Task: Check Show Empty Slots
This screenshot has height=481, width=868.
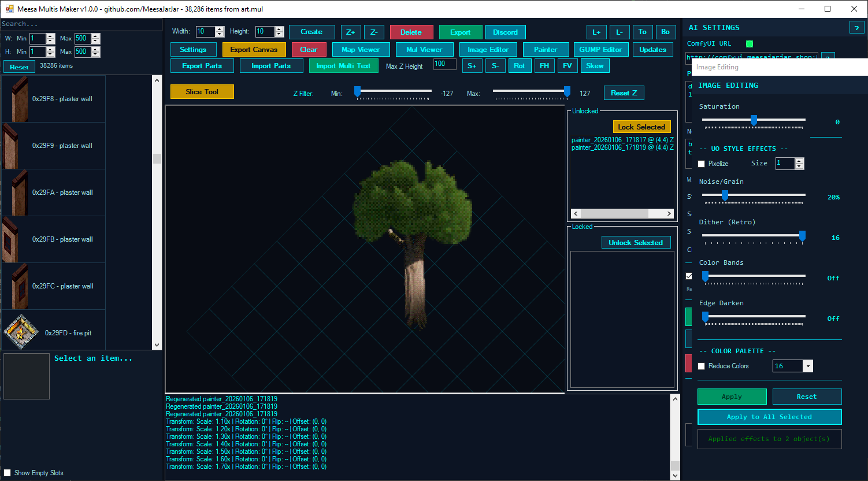Action: (x=8, y=473)
